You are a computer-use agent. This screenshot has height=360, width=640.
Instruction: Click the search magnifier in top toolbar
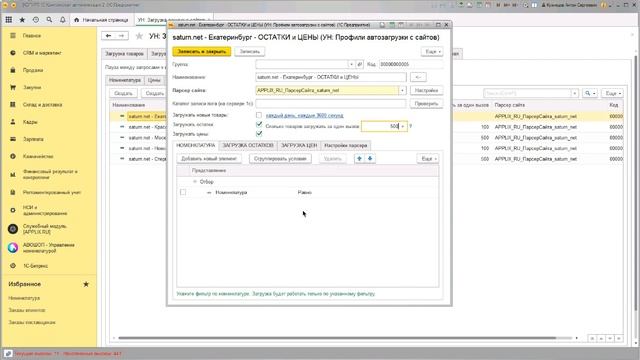point(49,20)
